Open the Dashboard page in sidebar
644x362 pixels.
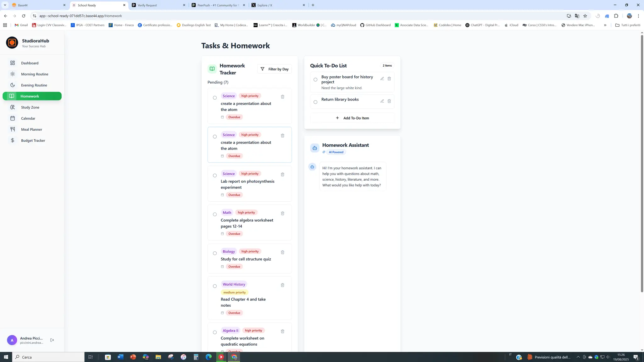[32, 63]
